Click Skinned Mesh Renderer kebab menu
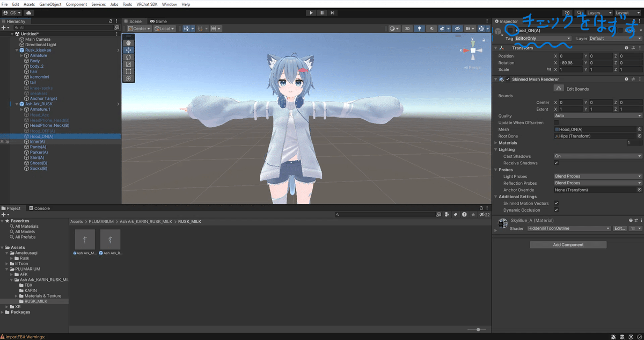This screenshot has height=340, width=644. coord(640,79)
